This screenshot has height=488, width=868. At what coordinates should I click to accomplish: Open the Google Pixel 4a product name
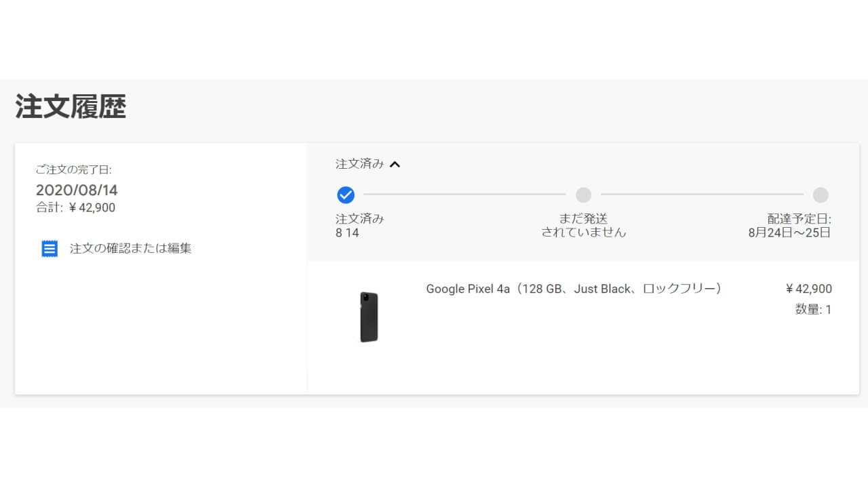574,289
